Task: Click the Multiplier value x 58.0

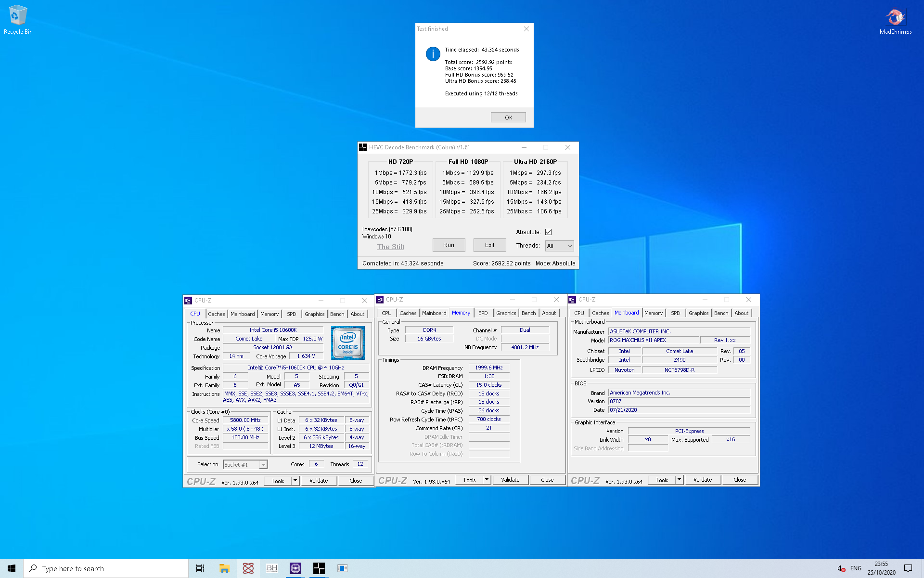Action: 245,429
